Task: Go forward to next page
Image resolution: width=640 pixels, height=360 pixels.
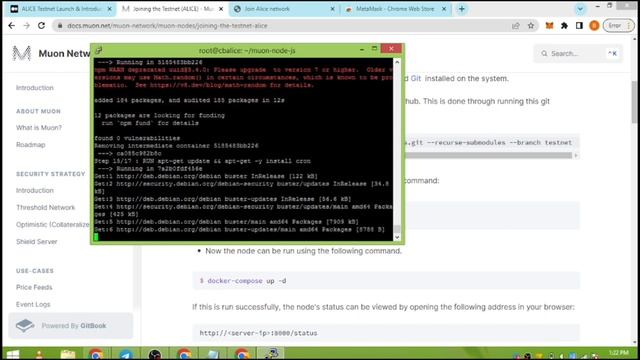Action: [x=27, y=26]
